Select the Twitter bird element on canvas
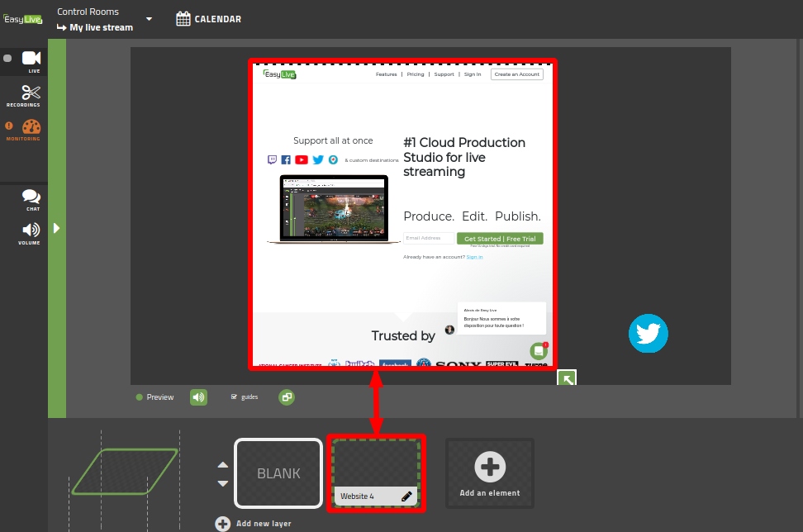Image resolution: width=803 pixels, height=532 pixels. tap(649, 334)
